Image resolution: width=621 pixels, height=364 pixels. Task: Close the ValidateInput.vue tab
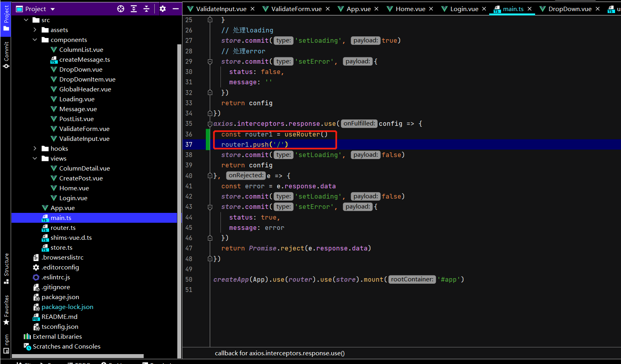(x=253, y=9)
